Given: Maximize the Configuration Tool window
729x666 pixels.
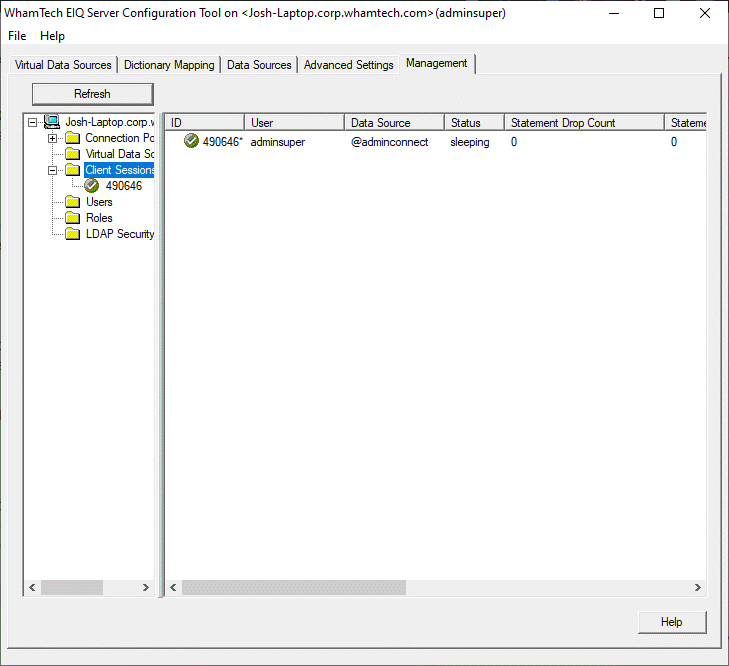Looking at the screenshot, I should click(659, 13).
